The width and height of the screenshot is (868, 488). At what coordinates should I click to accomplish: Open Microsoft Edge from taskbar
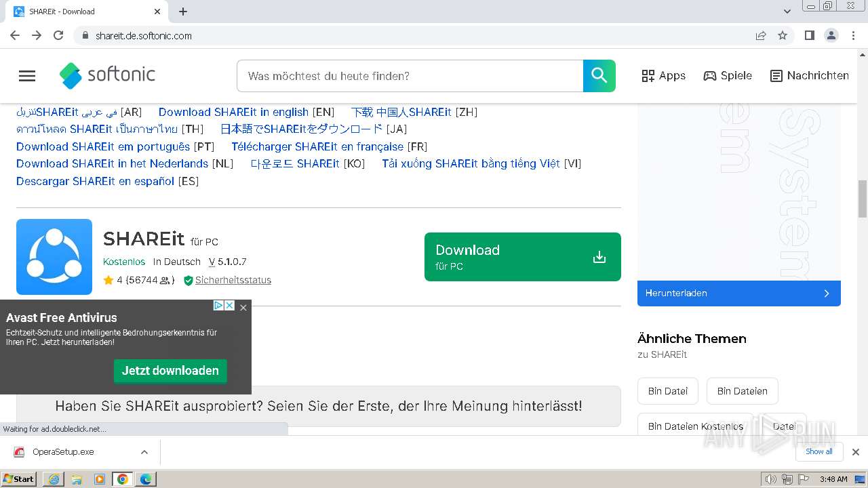(x=146, y=479)
